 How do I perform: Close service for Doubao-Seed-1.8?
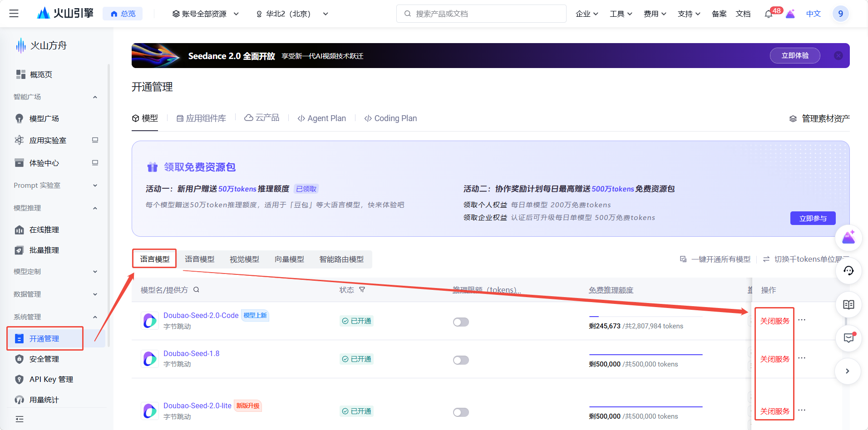pos(775,359)
